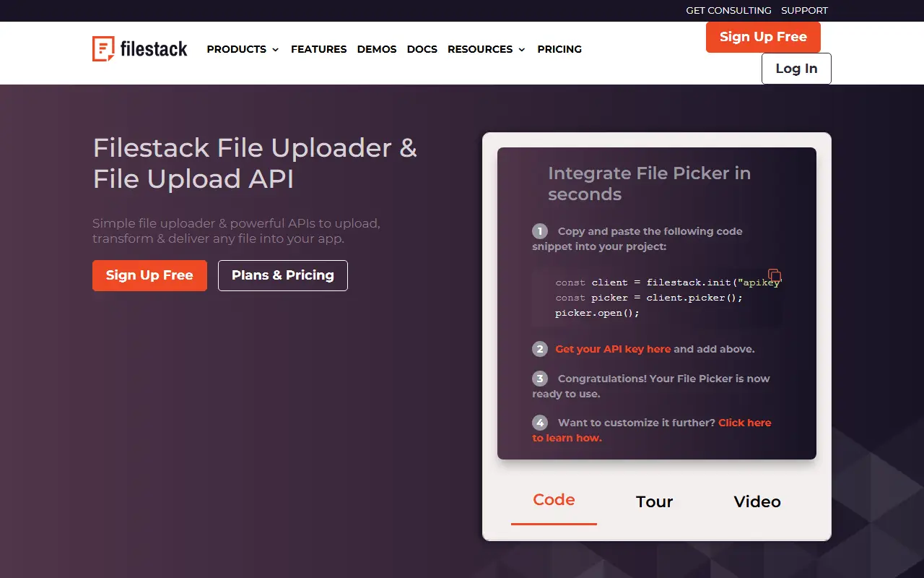924x578 pixels.
Task: Open Plans & Pricing button
Action: pyautogui.click(x=283, y=275)
